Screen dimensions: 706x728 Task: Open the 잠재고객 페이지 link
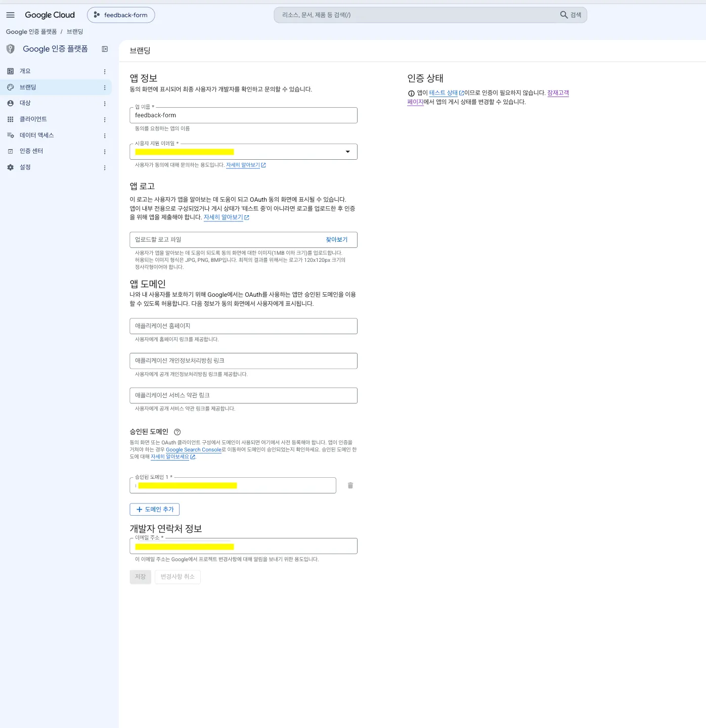coord(558,93)
